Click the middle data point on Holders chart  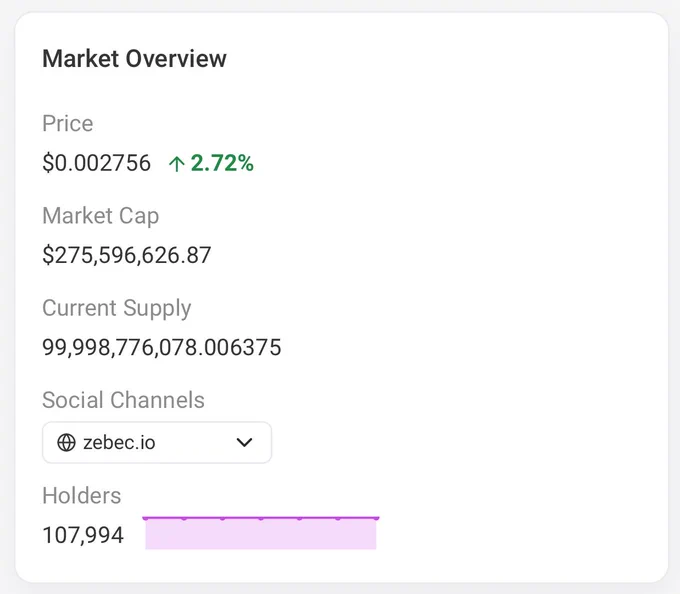pyautogui.click(x=261, y=518)
